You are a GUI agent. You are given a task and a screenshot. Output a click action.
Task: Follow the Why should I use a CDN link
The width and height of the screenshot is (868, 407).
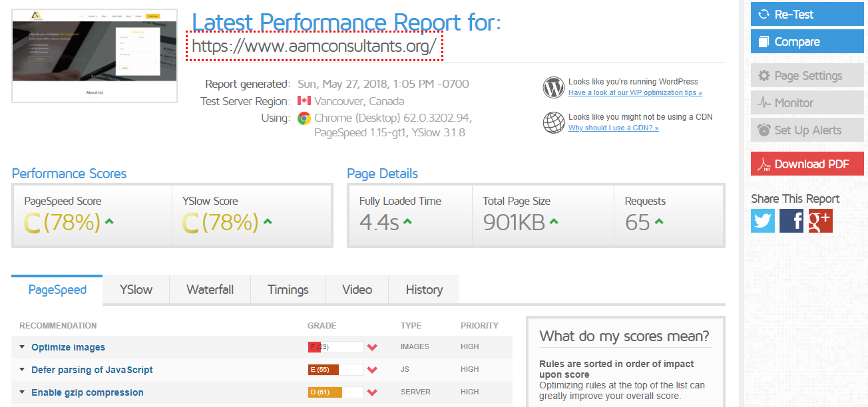tap(613, 128)
